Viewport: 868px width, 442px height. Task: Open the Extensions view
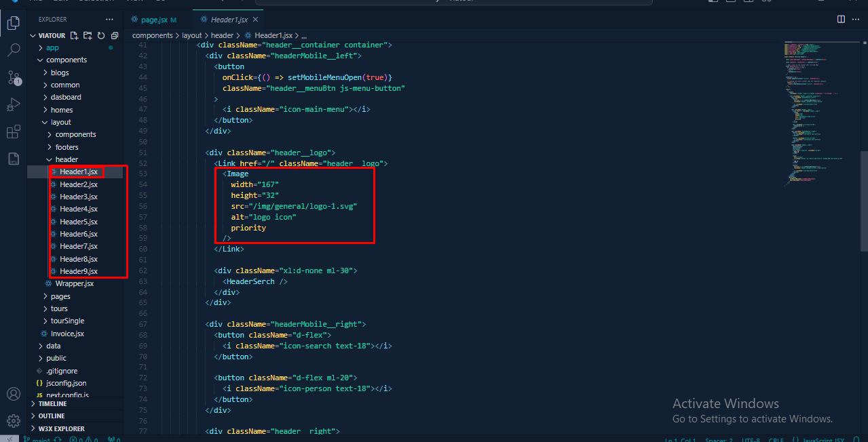[13, 132]
